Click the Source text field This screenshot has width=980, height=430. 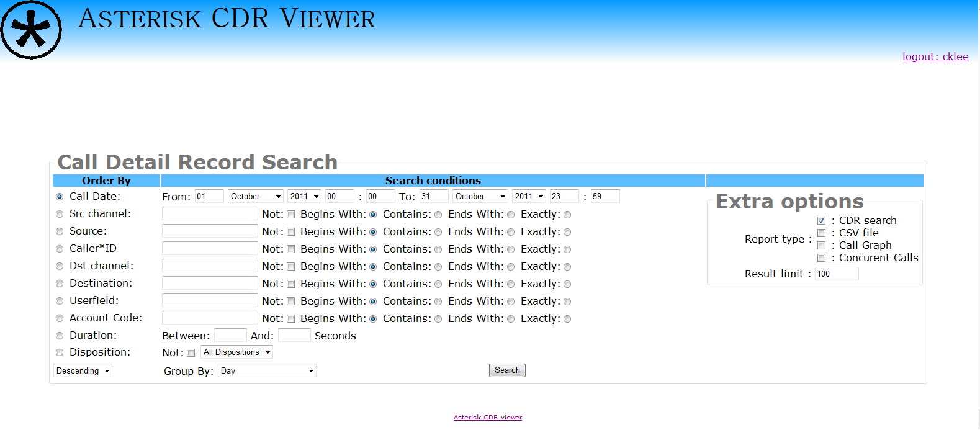click(x=210, y=231)
